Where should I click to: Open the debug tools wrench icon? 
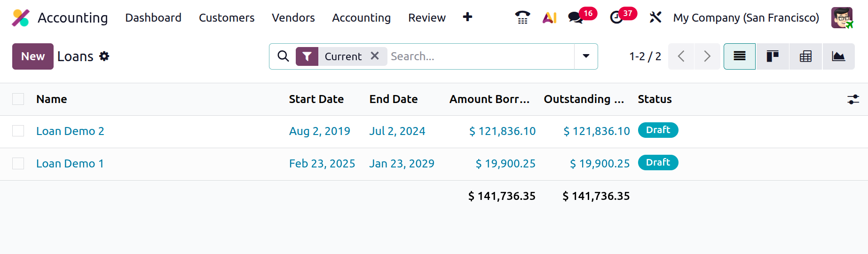[655, 17]
